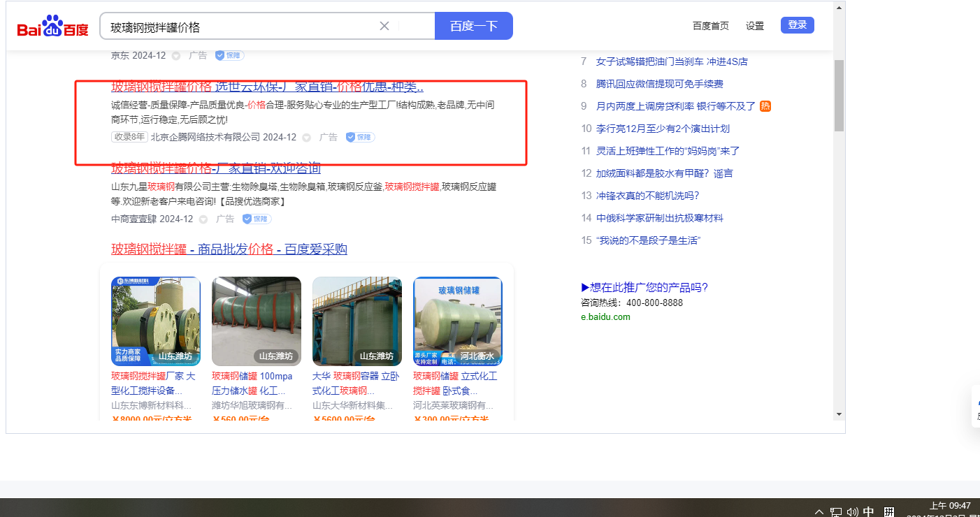Open 百度首页 in the top navigation

coord(710,26)
